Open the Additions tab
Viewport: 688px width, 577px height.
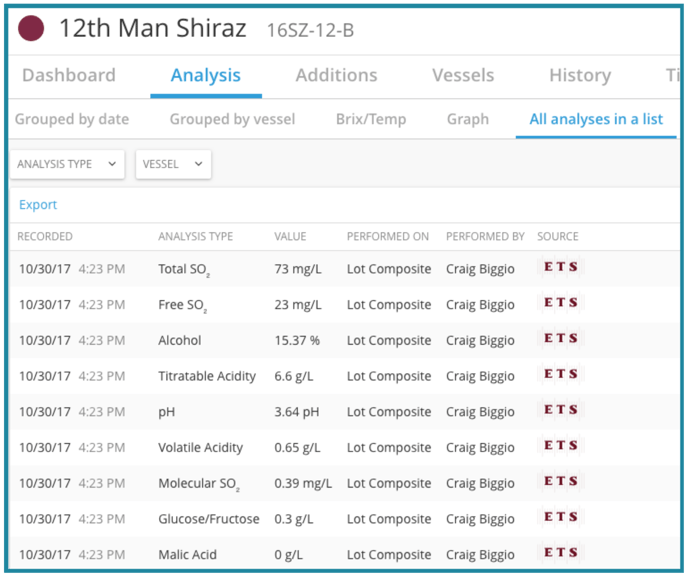coord(336,76)
